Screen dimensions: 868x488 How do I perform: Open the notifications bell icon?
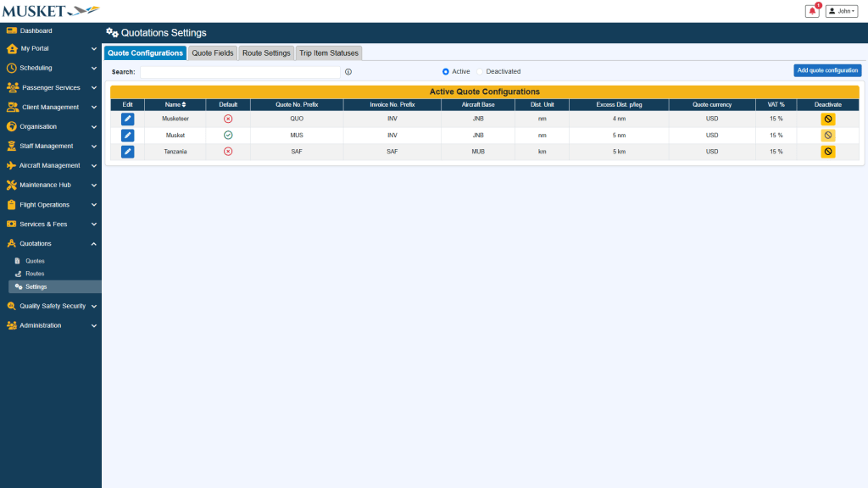[812, 11]
